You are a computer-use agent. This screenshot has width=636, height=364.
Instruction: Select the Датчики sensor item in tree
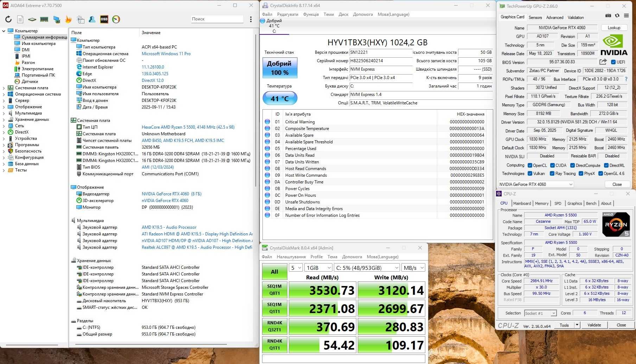(30, 82)
